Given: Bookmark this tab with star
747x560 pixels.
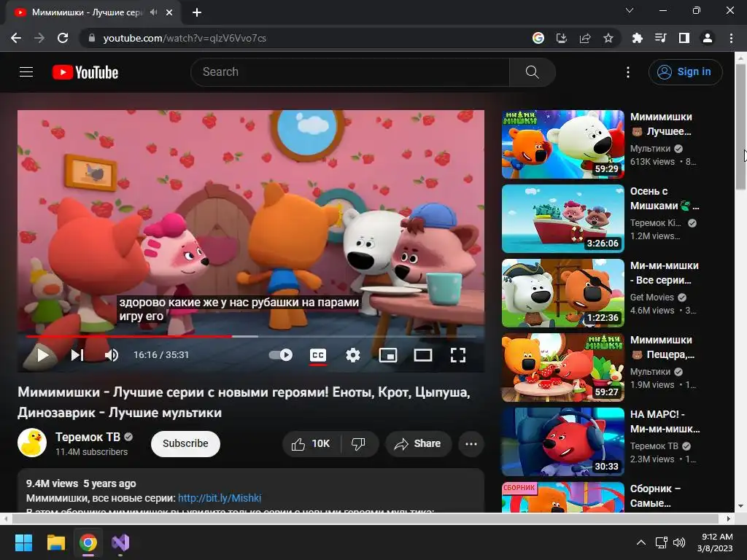Looking at the screenshot, I should pyautogui.click(x=608, y=38).
